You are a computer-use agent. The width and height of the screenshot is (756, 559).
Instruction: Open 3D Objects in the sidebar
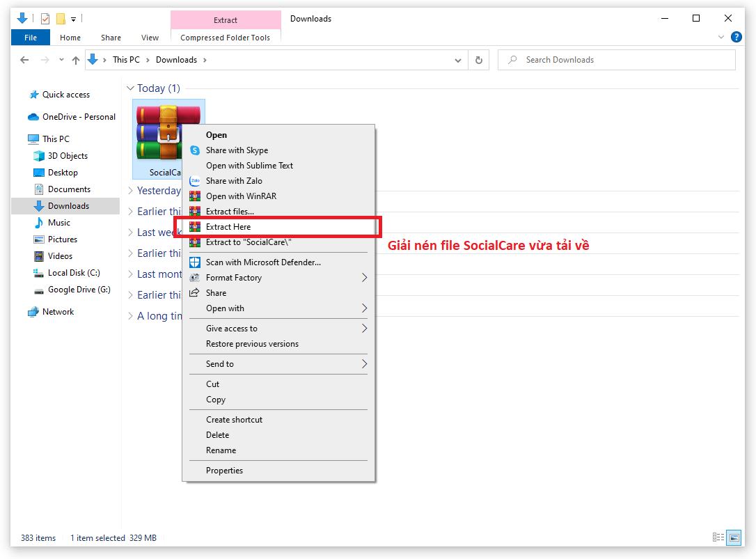[61, 156]
